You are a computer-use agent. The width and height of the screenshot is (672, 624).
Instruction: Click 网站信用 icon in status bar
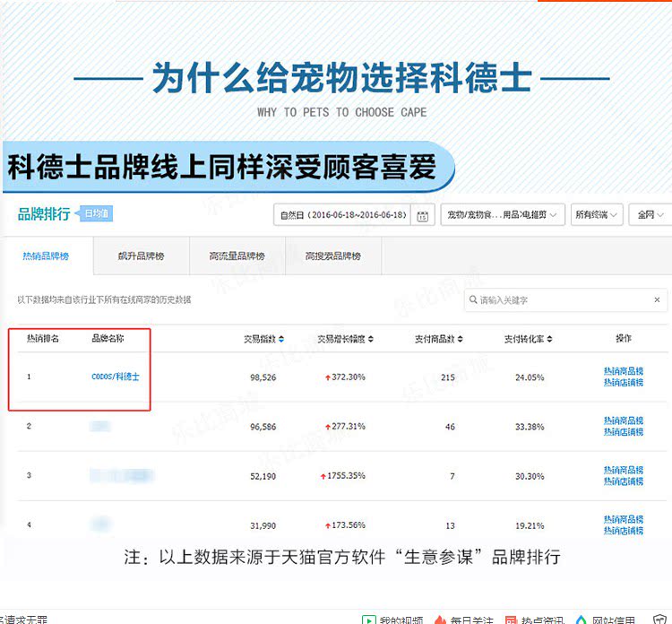point(582,620)
